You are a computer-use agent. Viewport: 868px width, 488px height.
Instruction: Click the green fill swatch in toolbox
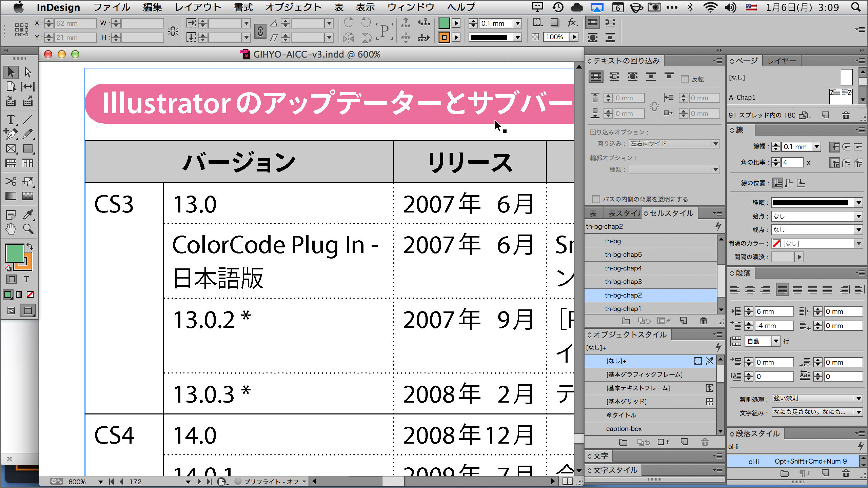coord(14,253)
